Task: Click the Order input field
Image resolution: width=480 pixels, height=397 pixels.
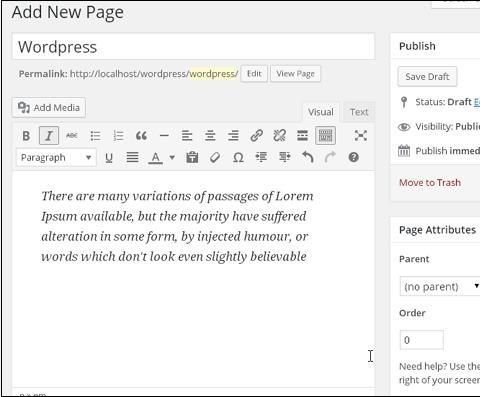Action: pyautogui.click(x=422, y=340)
